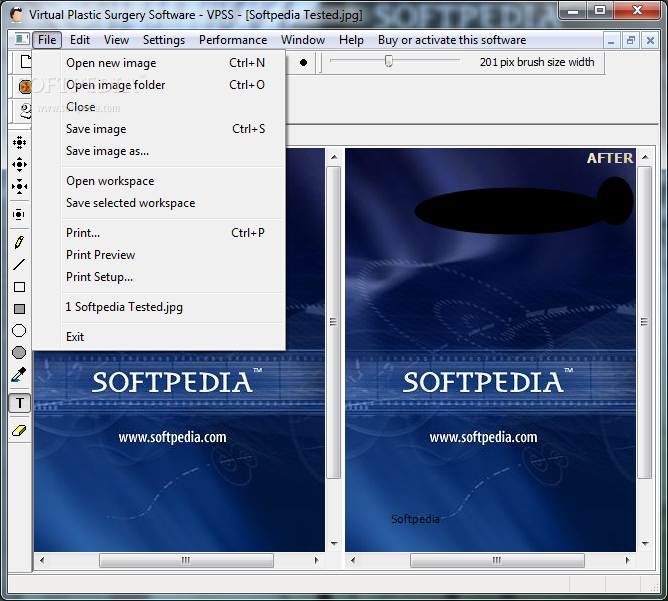Click the right pane scroll left arrow
The width and height of the screenshot is (668, 601).
[x=353, y=561]
